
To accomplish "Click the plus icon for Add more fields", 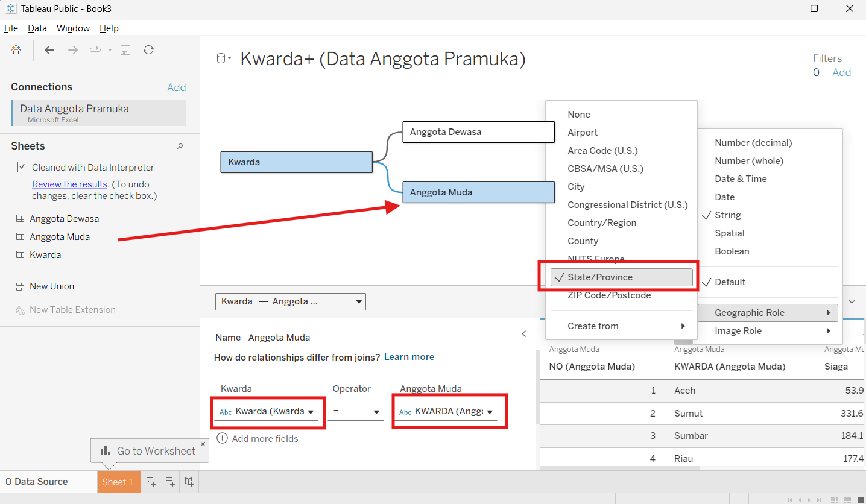I will (222, 438).
